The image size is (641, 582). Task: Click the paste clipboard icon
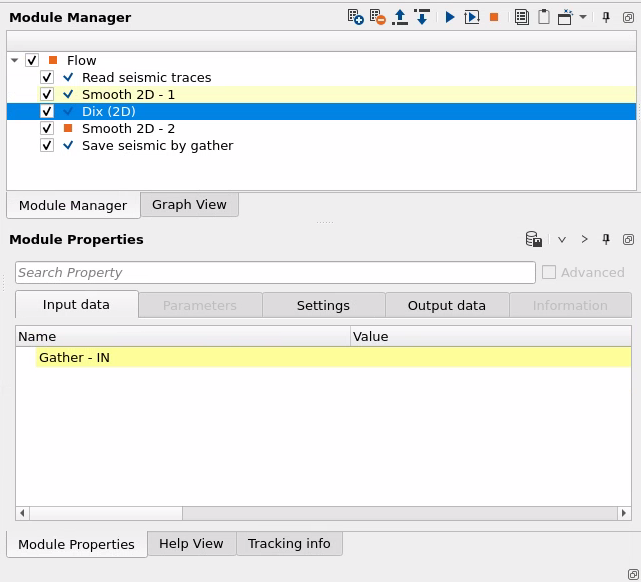pyautogui.click(x=544, y=17)
